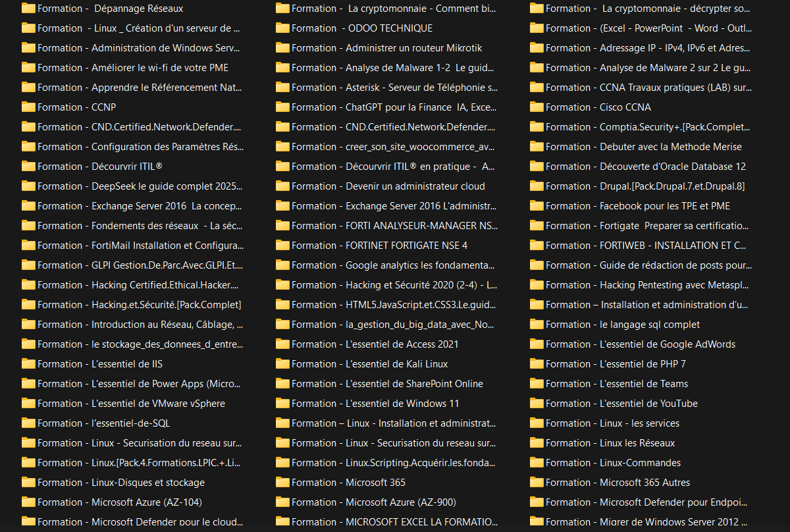The width and height of the screenshot is (790, 532).
Task: Click the L'essentiel de Kali Linux folder icon
Action: [x=282, y=364]
